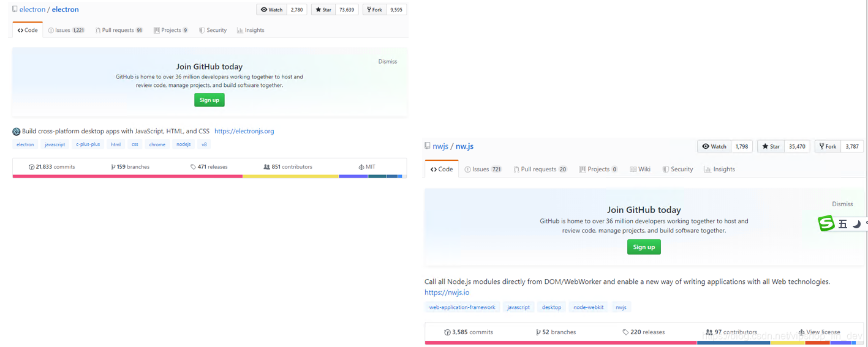868x347 pixels.
Task: Open the MIT license link
Action: click(367, 166)
